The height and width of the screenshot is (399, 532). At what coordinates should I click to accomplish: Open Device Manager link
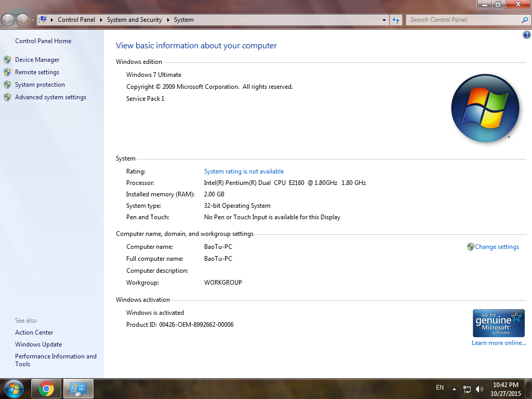tap(37, 60)
